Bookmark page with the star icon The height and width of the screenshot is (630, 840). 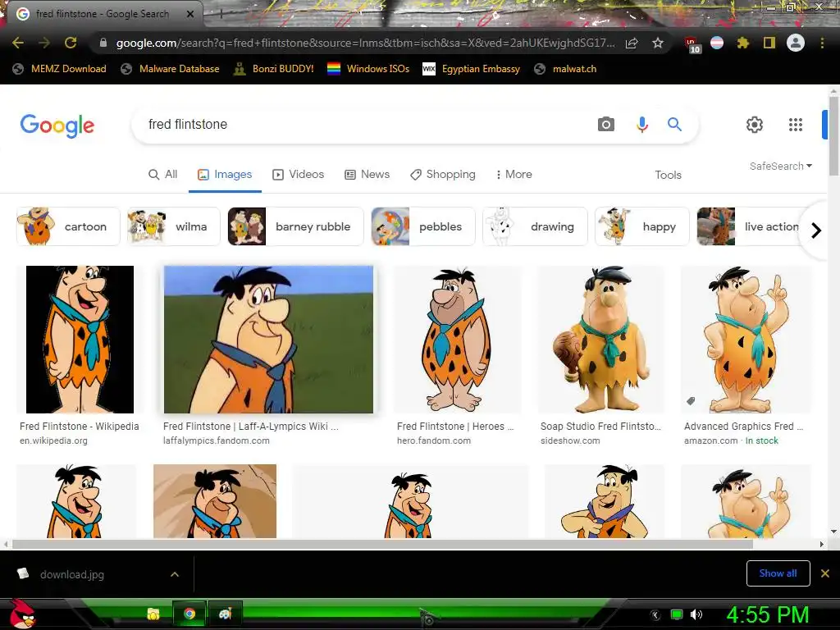658,43
